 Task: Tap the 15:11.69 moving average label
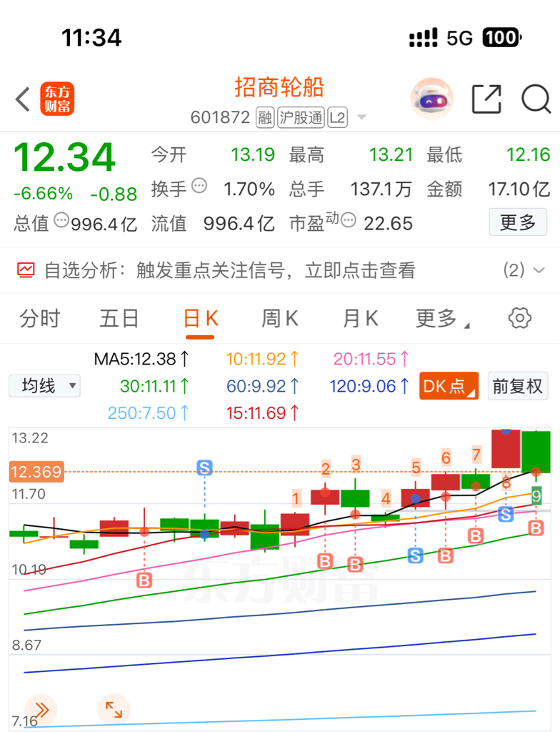click(262, 413)
